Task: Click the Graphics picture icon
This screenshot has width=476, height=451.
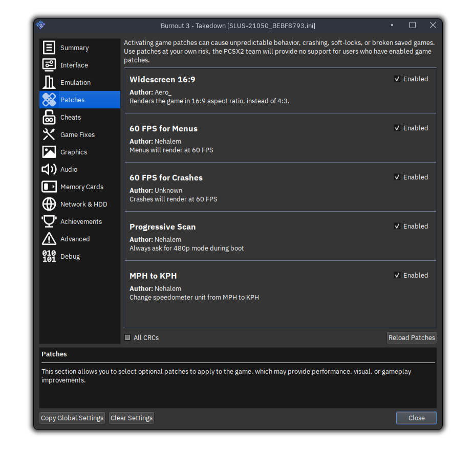Action: (x=49, y=152)
